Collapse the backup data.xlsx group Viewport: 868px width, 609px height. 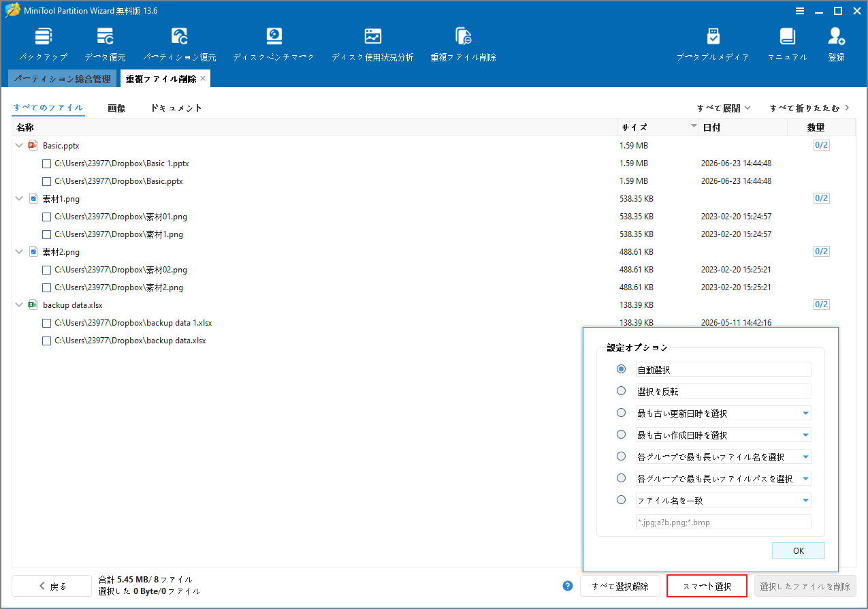pos(19,304)
